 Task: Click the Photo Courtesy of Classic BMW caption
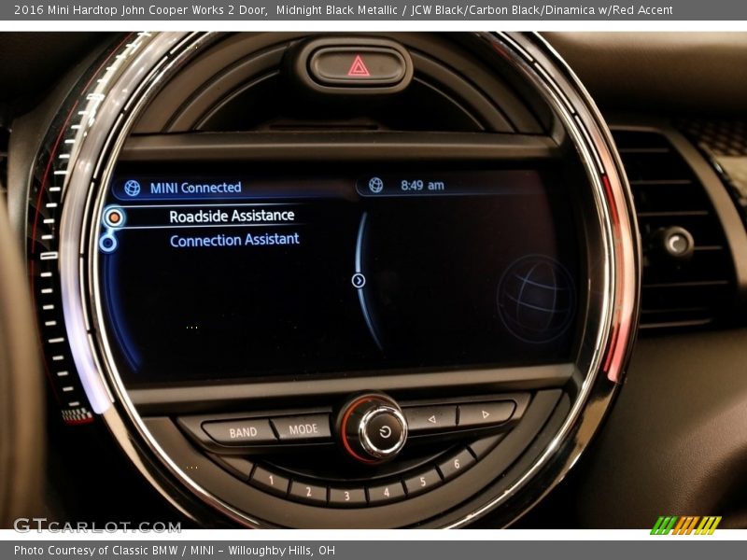(x=175, y=551)
